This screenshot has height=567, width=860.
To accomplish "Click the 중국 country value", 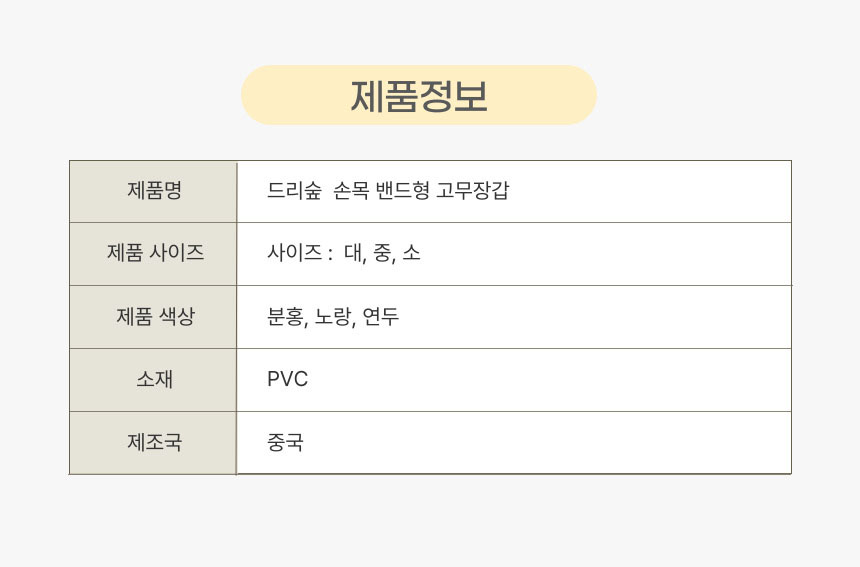I will tap(285, 442).
